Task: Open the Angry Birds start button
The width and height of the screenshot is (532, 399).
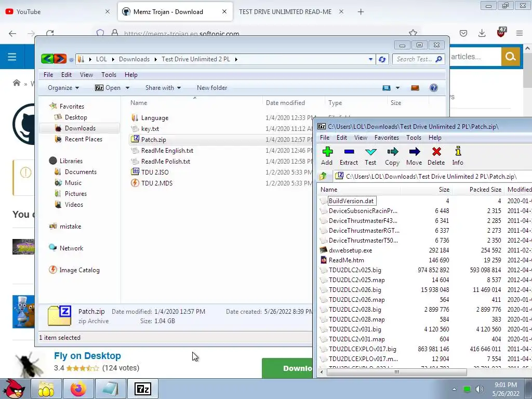Action: point(13,389)
